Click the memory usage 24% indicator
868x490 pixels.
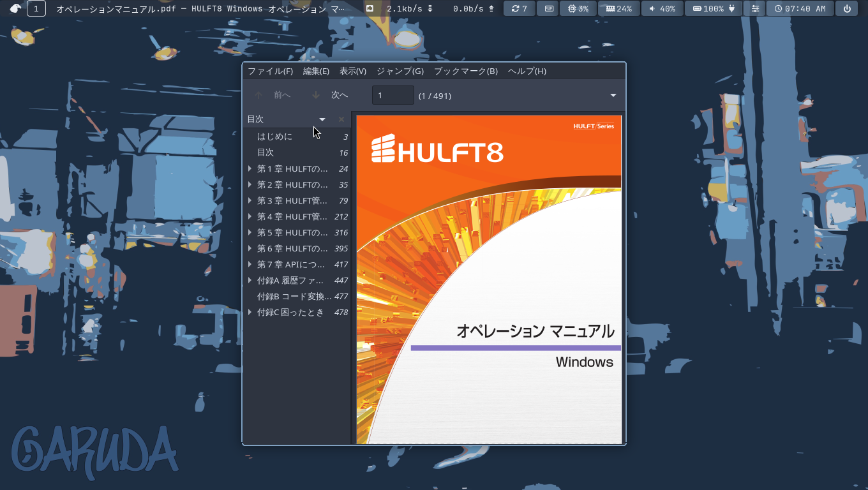619,8
